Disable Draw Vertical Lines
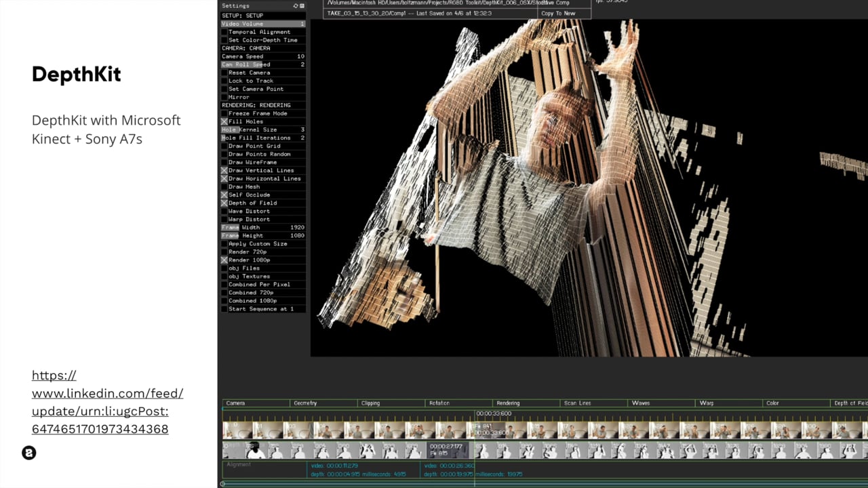 224,170
